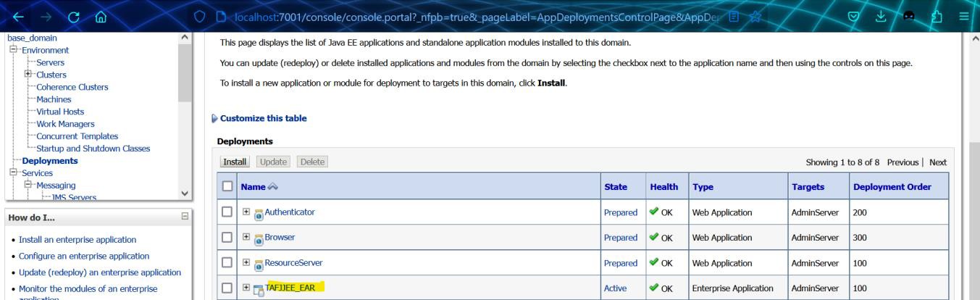980x300 pixels.
Task: Collapse the How do I panel
Action: (185, 216)
